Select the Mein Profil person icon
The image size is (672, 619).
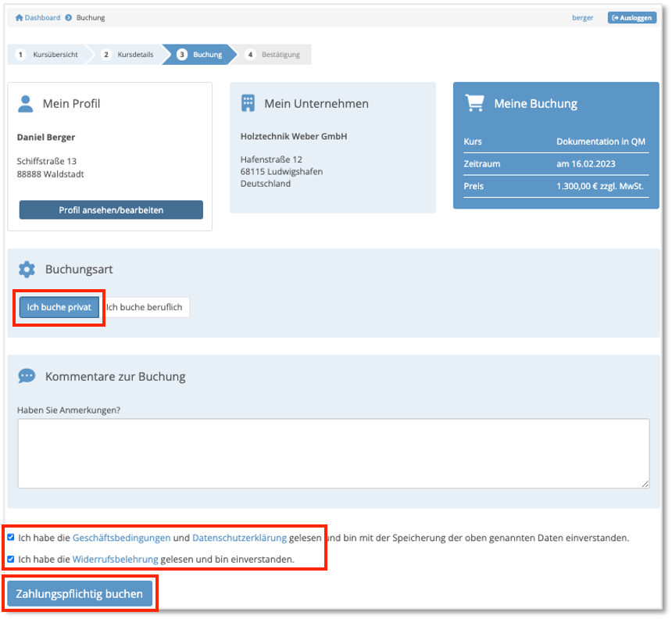[x=27, y=102]
